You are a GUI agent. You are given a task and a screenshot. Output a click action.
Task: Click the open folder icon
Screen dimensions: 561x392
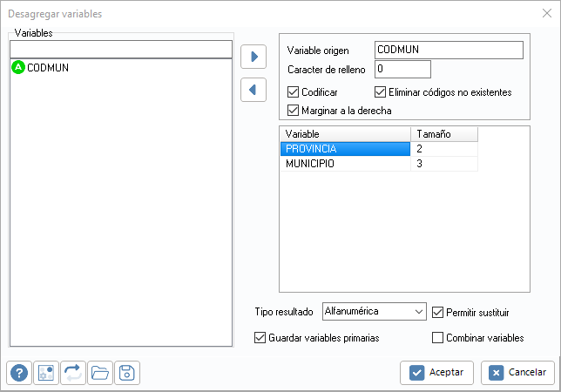tap(100, 373)
